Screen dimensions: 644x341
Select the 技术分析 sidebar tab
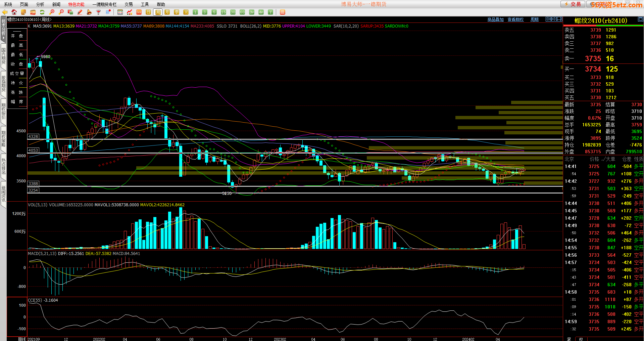pos(3,29)
